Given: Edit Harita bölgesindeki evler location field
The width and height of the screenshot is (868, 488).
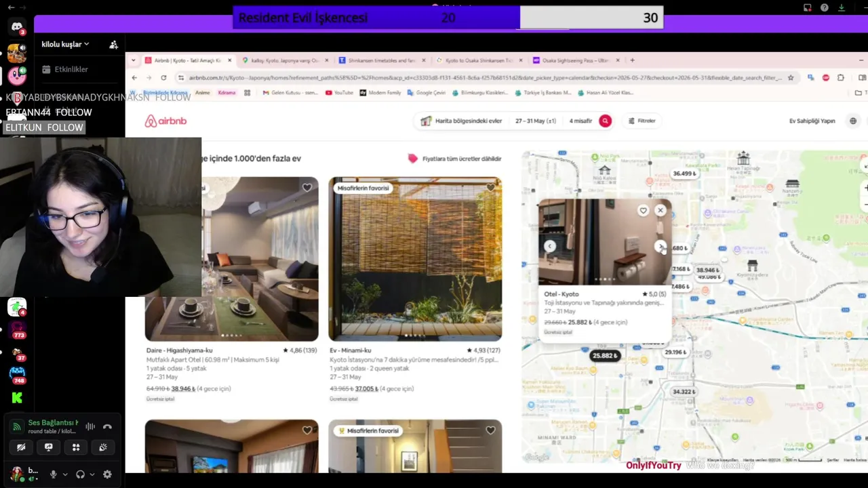Looking at the screenshot, I should click(x=461, y=121).
